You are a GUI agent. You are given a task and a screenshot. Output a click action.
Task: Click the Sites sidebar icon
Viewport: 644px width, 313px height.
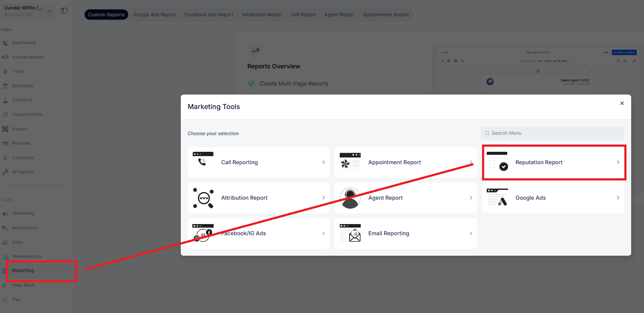pyautogui.click(x=5, y=242)
